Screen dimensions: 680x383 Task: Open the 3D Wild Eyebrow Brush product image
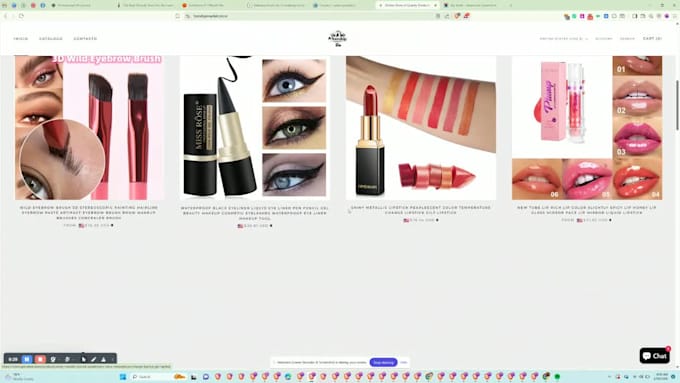89,128
